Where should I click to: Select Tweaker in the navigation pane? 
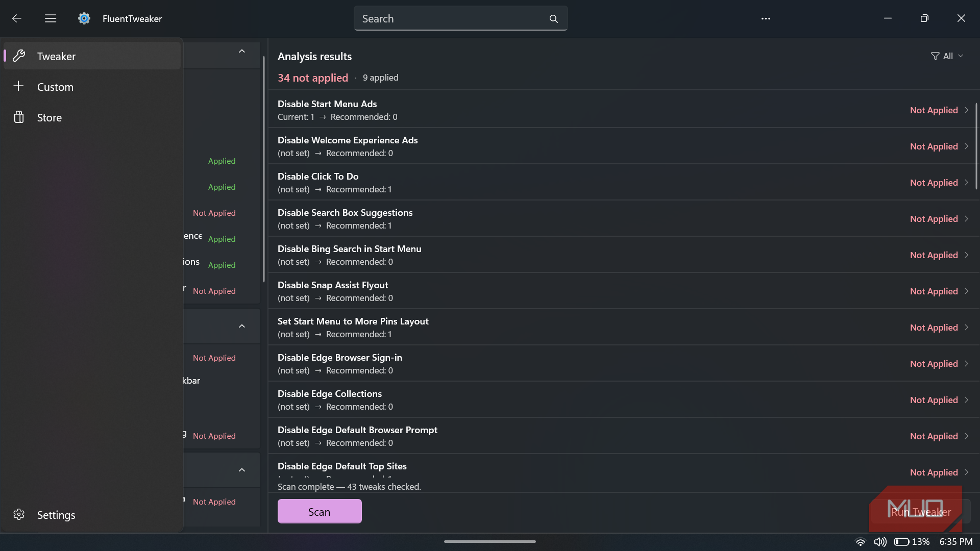point(92,56)
